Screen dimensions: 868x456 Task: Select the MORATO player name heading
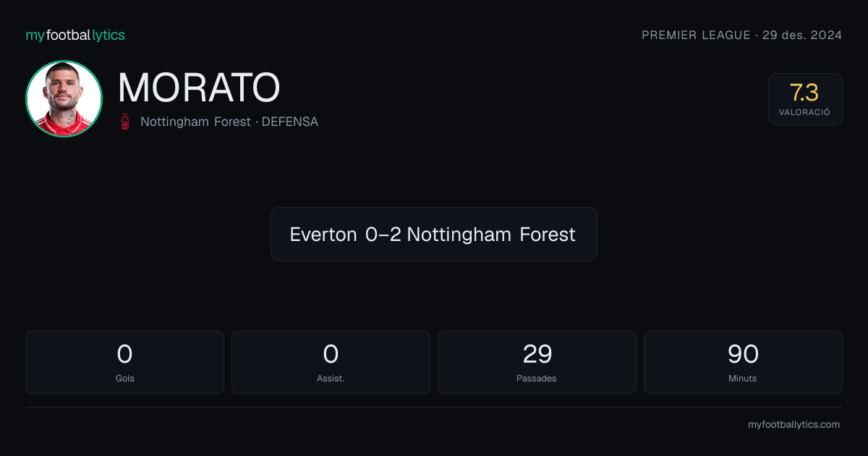click(x=199, y=88)
